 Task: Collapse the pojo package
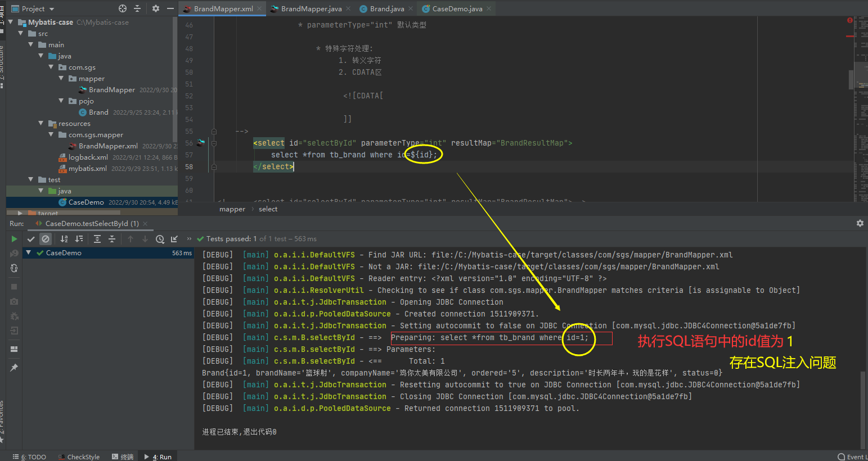coord(61,101)
